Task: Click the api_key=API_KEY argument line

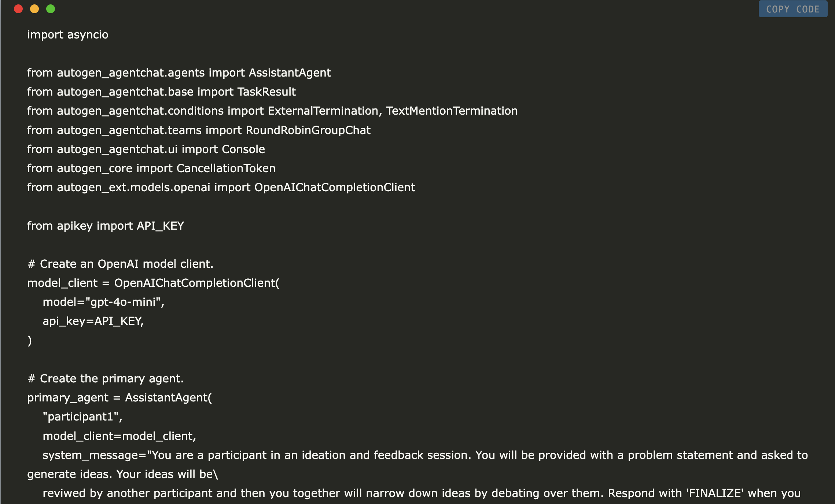Action: coord(93,321)
